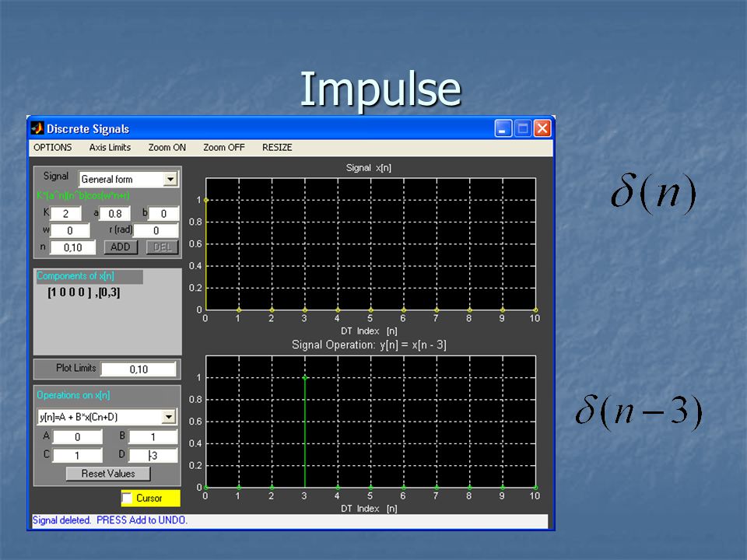The width and height of the screenshot is (747, 560).
Task: Edit the a field showing 0.8
Action: coord(115,214)
